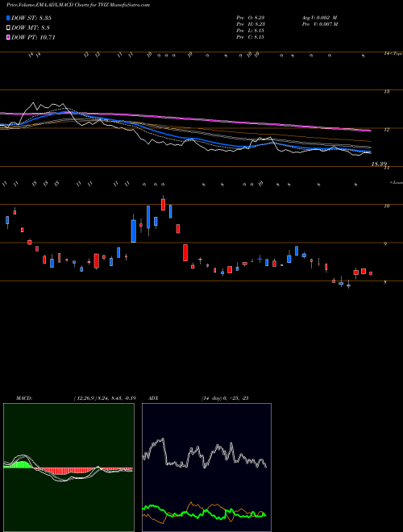Click the blue DOW ST legend swatch
403x532 pixels.
point(9,18)
